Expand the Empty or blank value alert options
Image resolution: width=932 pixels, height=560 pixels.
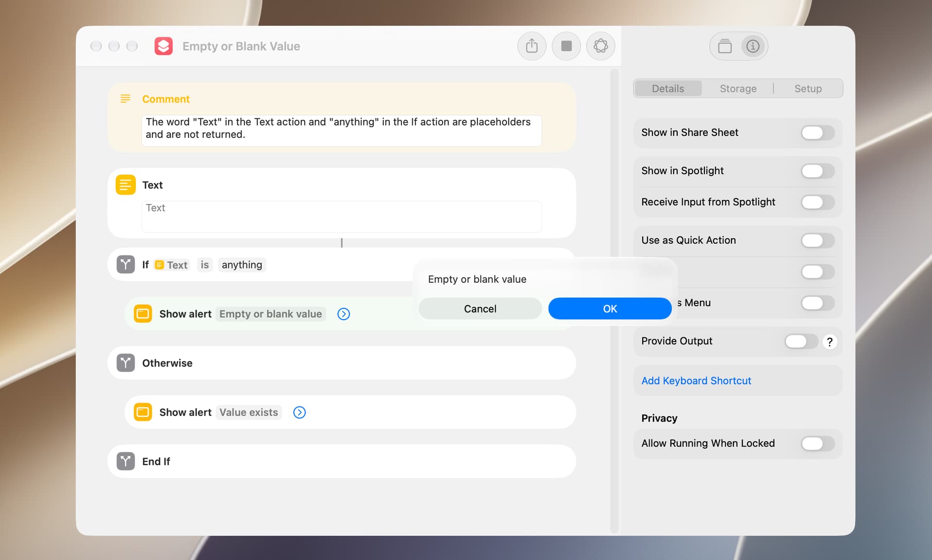[344, 314]
